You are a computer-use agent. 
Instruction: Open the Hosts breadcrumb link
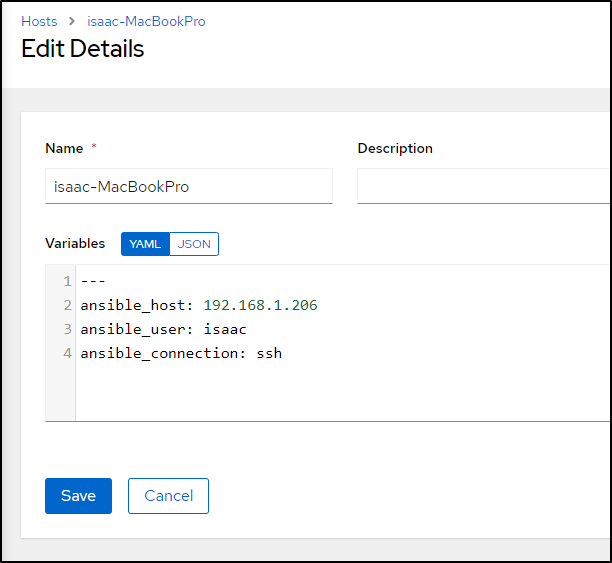39,21
